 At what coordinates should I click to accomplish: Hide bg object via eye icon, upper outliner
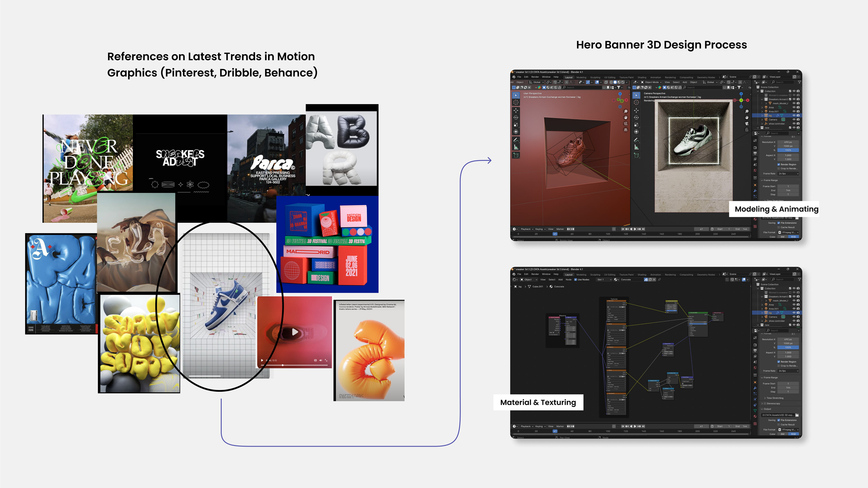point(794,115)
